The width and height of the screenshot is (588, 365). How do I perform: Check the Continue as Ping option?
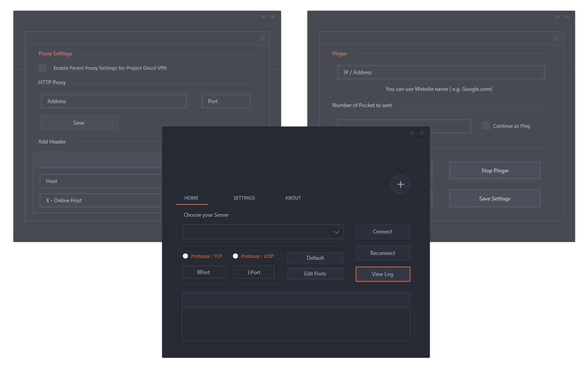pos(486,125)
